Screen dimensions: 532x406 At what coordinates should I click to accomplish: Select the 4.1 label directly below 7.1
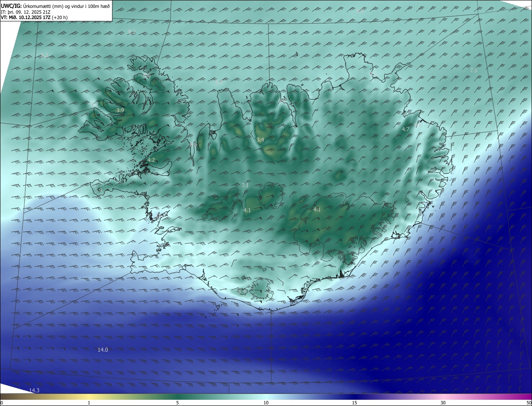(247, 210)
